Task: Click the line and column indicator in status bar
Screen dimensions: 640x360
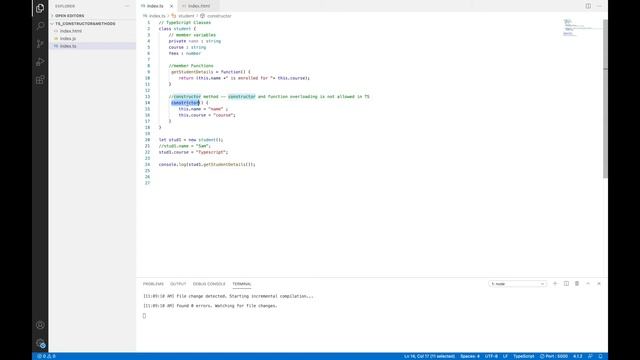Action: [x=429, y=356]
